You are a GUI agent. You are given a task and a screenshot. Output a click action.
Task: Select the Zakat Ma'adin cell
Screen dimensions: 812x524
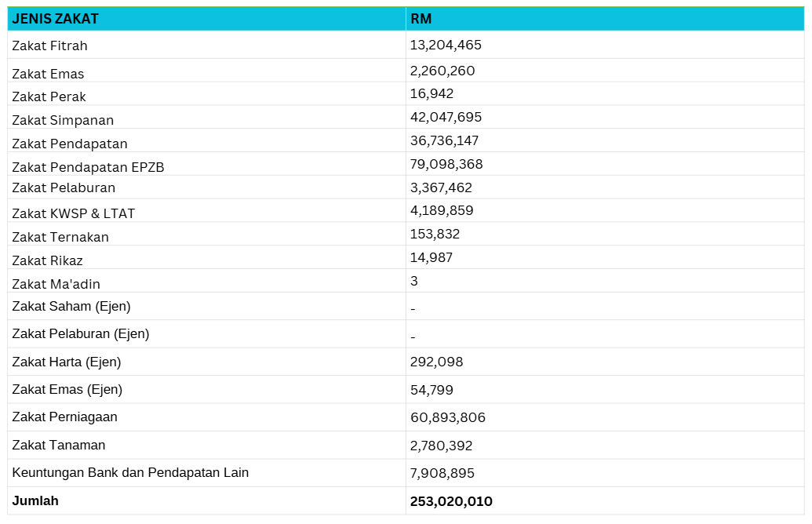coord(56,284)
